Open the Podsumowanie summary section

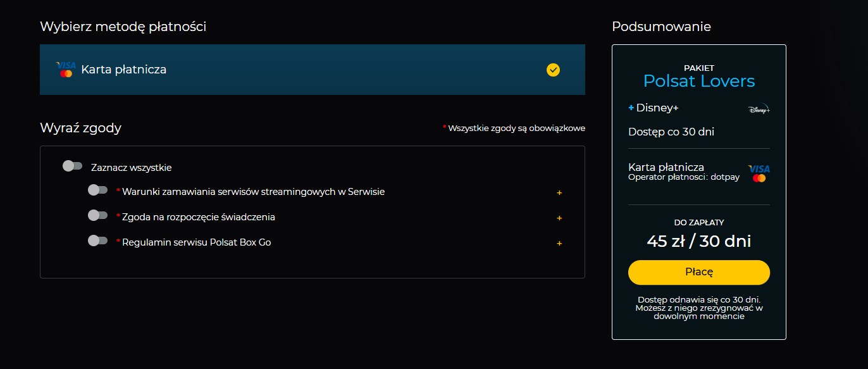(661, 27)
